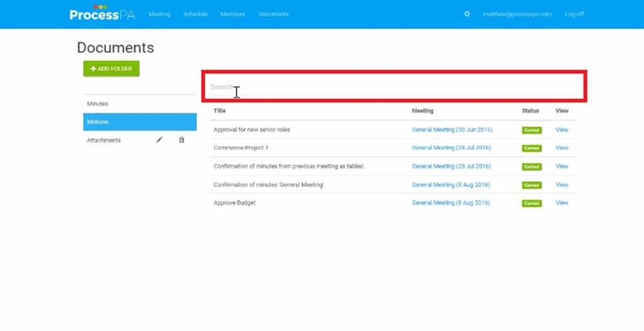Click the settings gear icon
This screenshot has width=644, height=331.
(467, 14)
